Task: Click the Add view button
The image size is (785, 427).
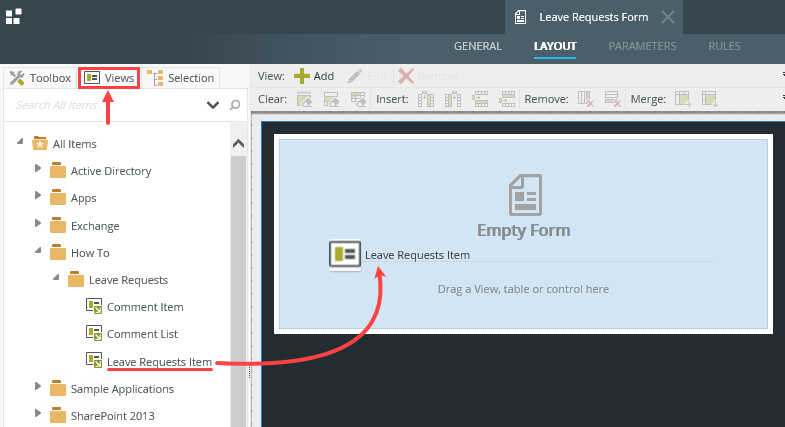Action: (x=314, y=76)
